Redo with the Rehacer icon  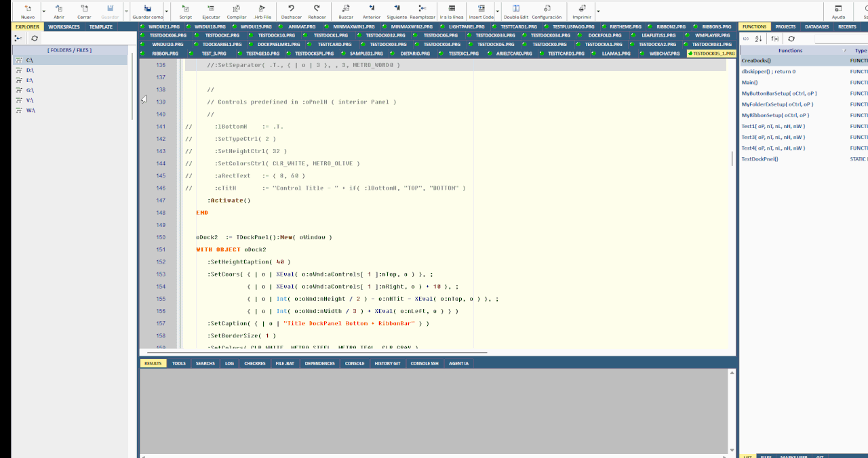pyautogui.click(x=317, y=9)
